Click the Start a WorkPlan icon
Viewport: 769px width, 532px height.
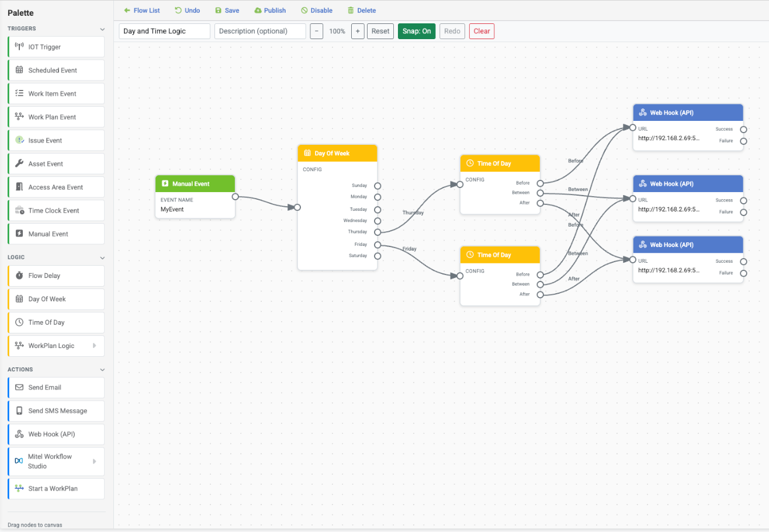point(19,488)
